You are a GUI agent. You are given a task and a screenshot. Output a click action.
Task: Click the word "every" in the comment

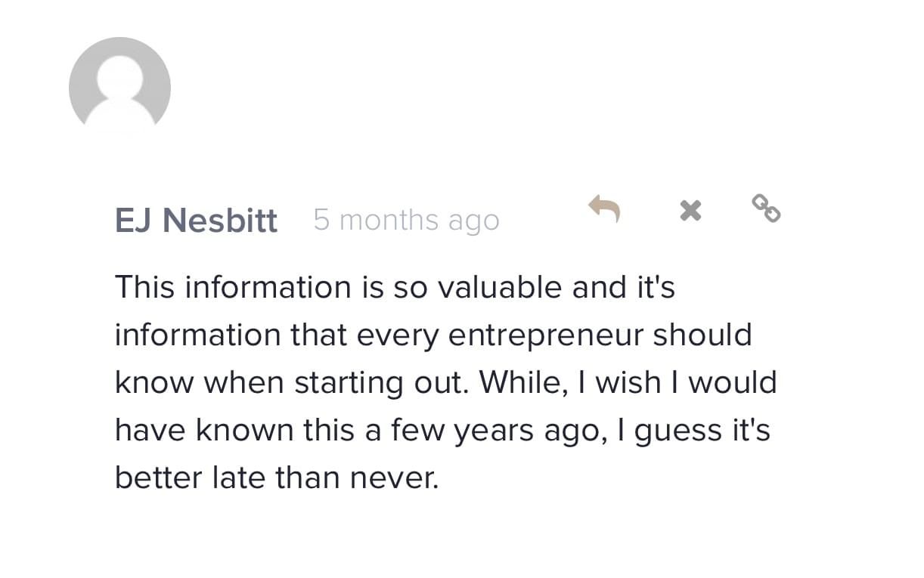click(x=397, y=335)
